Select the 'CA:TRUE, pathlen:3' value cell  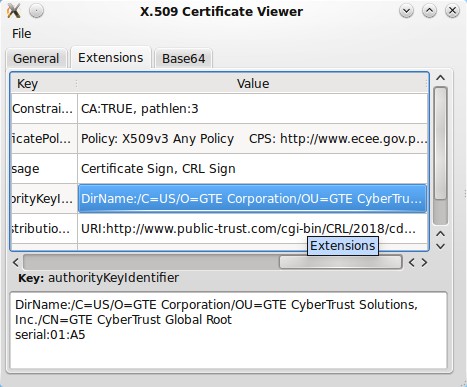[x=253, y=109]
